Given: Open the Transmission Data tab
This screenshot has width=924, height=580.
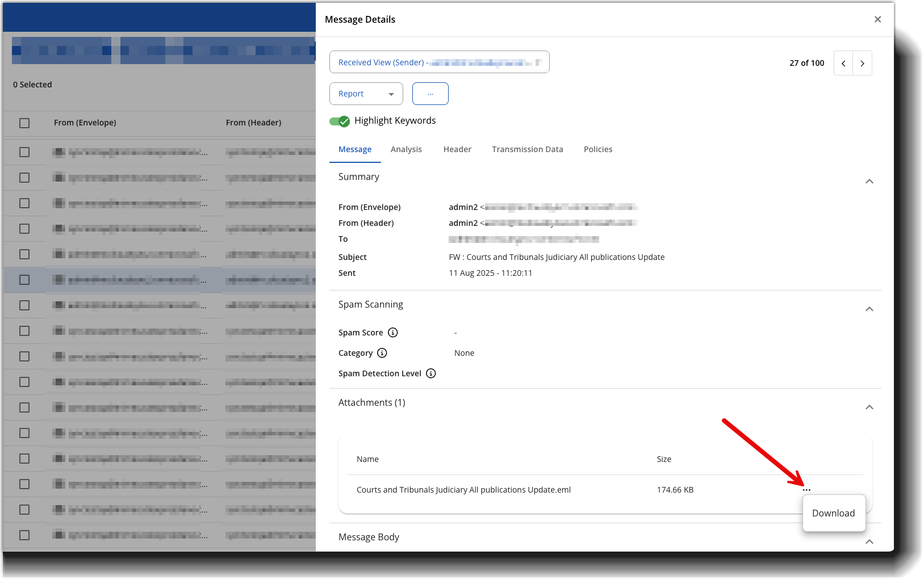Looking at the screenshot, I should [527, 149].
